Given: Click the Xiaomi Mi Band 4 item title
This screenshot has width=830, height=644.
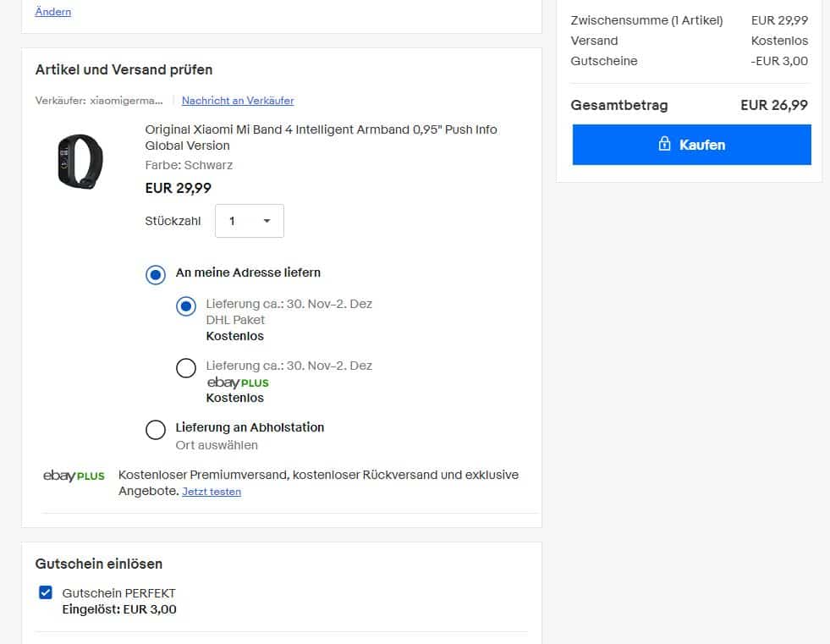Looking at the screenshot, I should point(321,137).
